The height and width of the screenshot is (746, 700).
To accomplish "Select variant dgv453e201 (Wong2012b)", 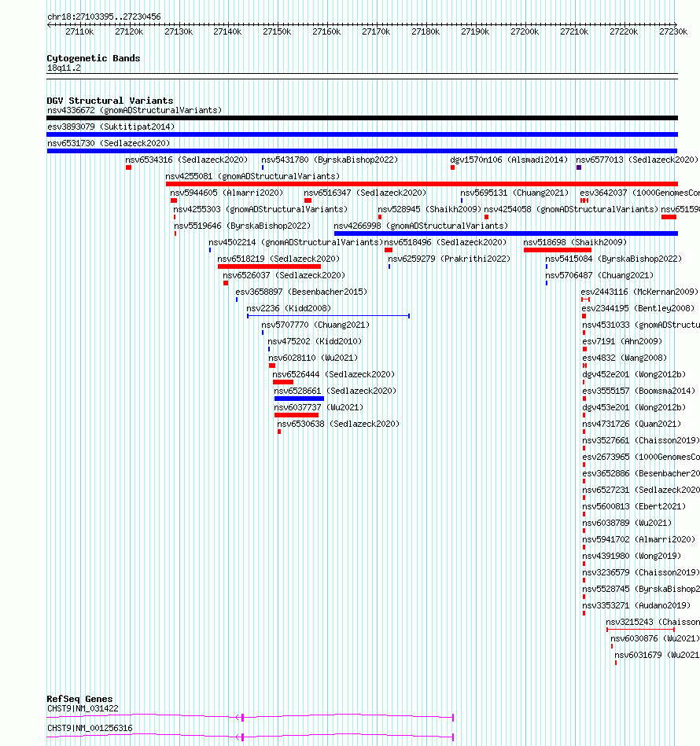I will (x=635, y=407).
